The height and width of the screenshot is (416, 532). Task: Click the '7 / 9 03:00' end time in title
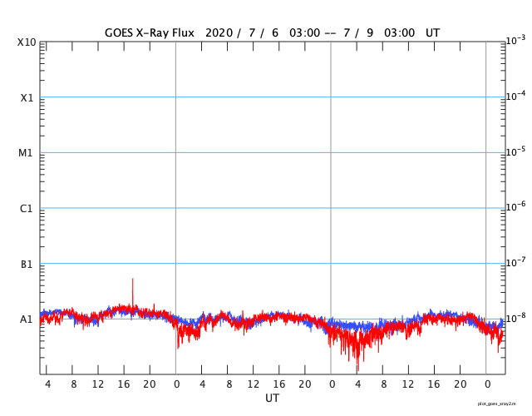(379, 33)
